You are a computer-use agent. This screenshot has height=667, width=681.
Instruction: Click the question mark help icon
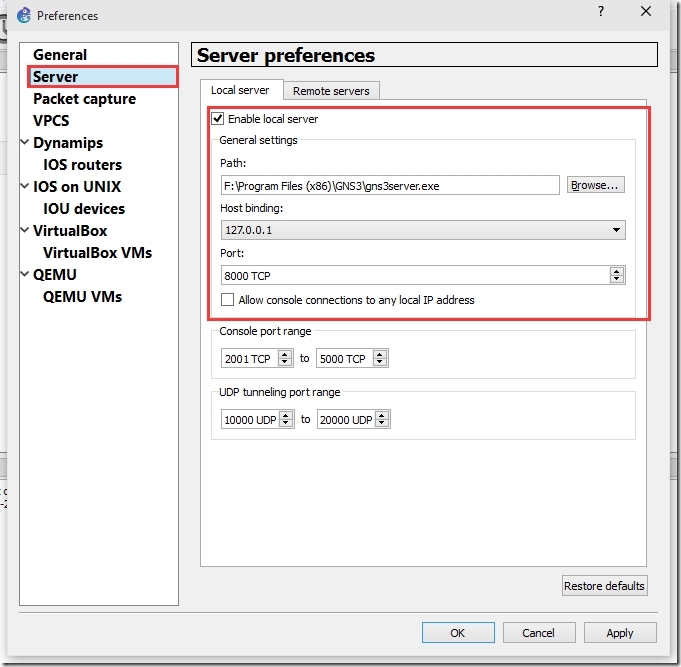tap(601, 11)
